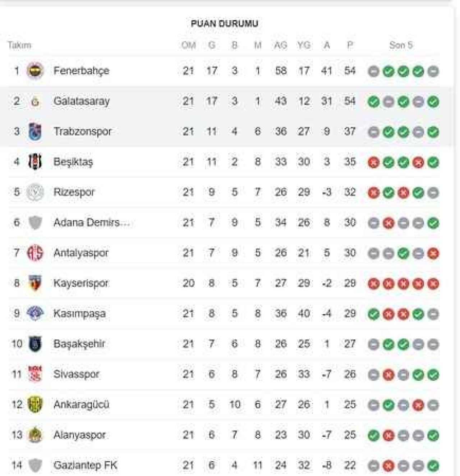Click the Trabzonspor crest icon

[35, 132]
